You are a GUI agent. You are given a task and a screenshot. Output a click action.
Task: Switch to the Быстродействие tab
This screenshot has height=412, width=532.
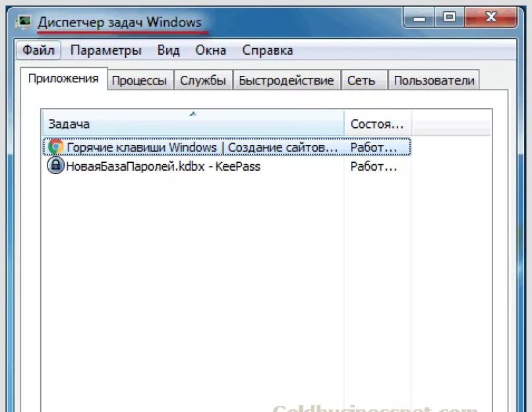286,81
